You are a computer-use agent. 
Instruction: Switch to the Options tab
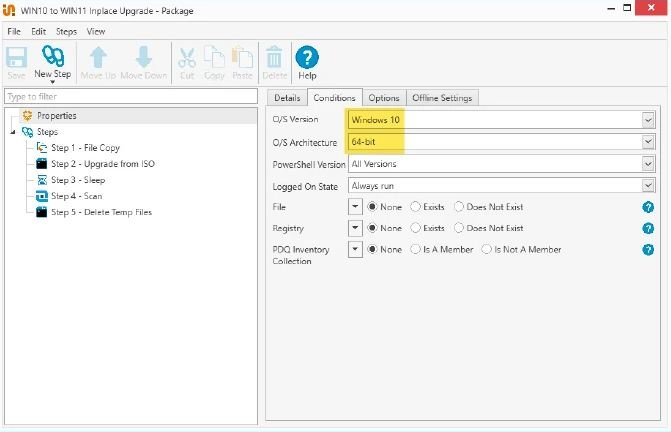click(x=384, y=98)
